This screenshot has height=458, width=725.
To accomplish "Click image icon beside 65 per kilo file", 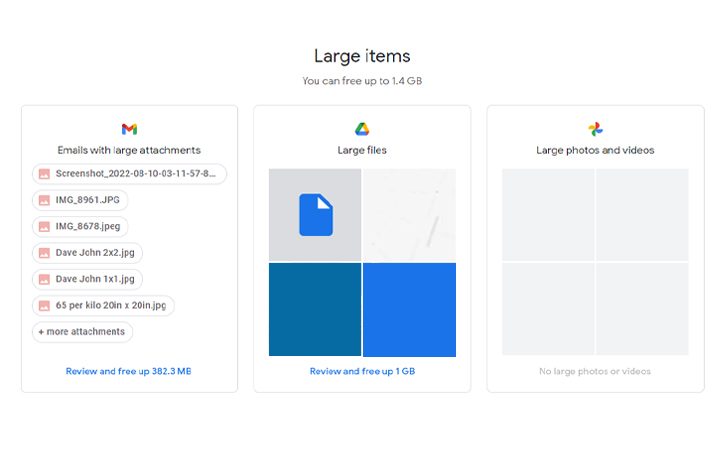I will point(44,305).
